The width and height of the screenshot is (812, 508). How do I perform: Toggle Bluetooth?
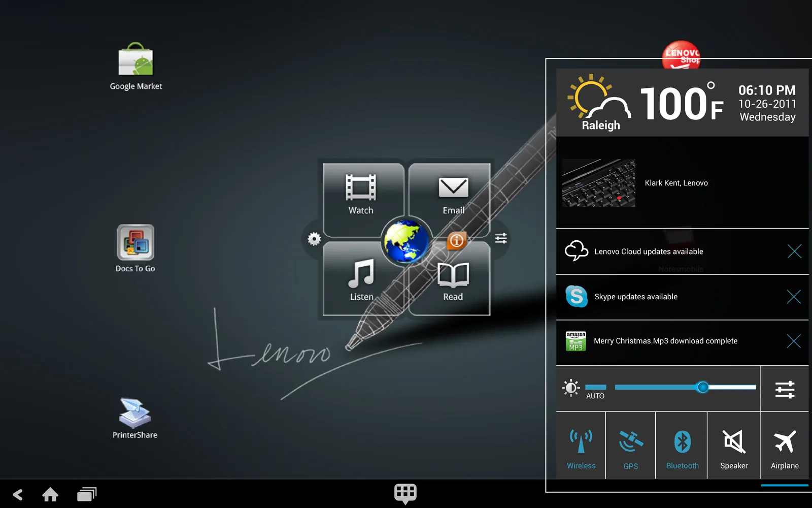pyautogui.click(x=682, y=446)
